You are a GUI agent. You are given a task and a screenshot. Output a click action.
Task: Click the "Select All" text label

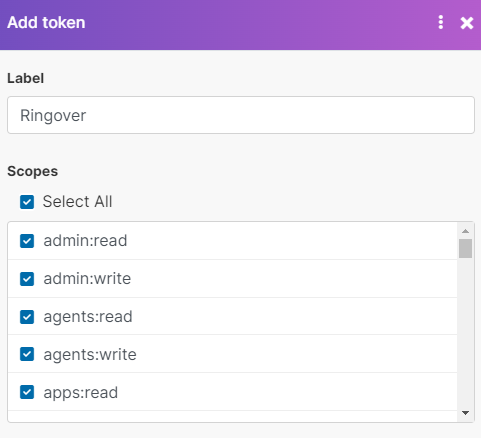pos(77,202)
